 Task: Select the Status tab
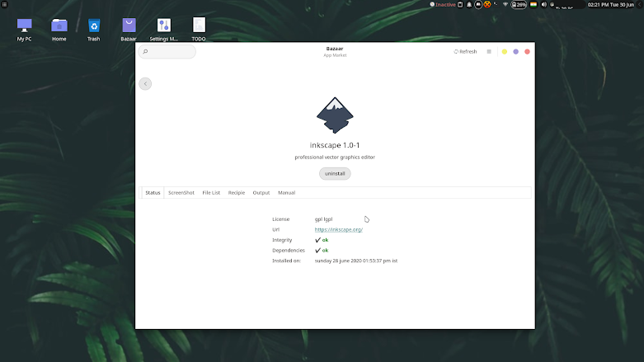153,193
